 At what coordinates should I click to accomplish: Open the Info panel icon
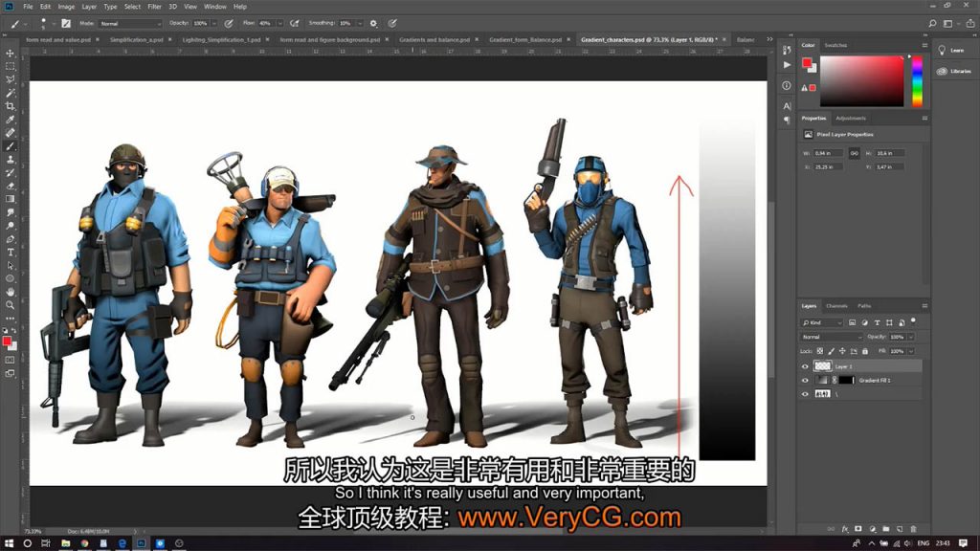point(787,85)
